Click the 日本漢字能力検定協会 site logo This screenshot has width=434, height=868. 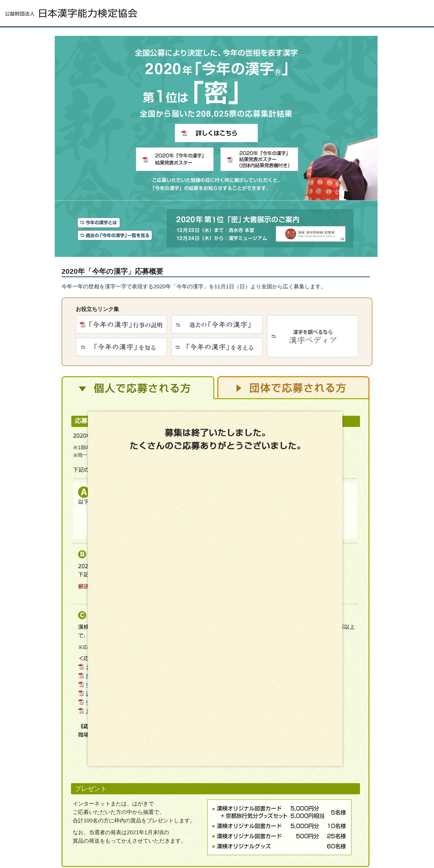[x=71, y=13]
